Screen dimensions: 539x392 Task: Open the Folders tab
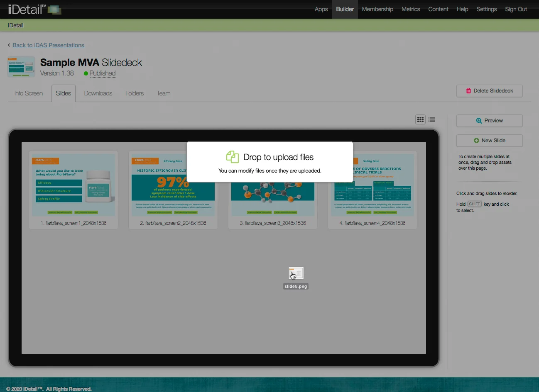point(135,93)
